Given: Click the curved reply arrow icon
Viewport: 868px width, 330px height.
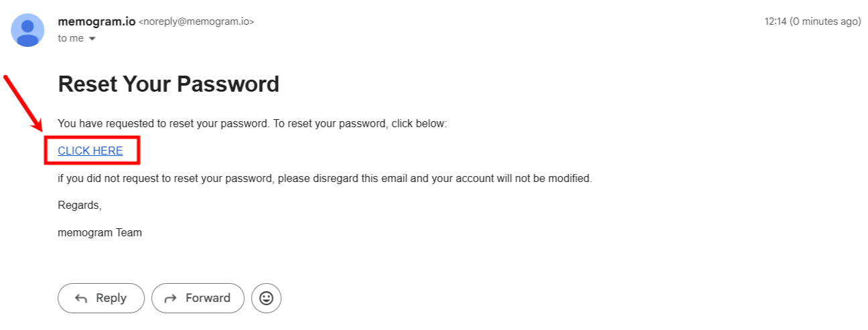Looking at the screenshot, I should (82, 299).
